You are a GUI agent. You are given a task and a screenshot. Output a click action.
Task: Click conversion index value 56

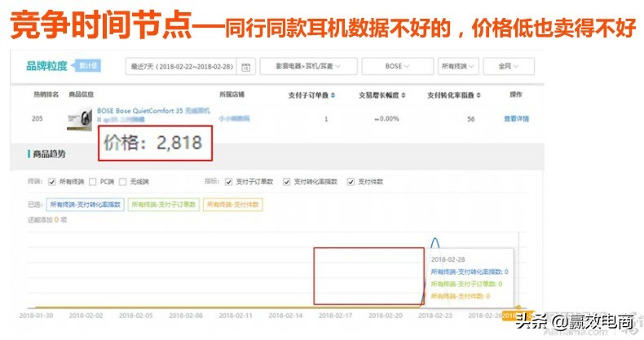(470, 119)
